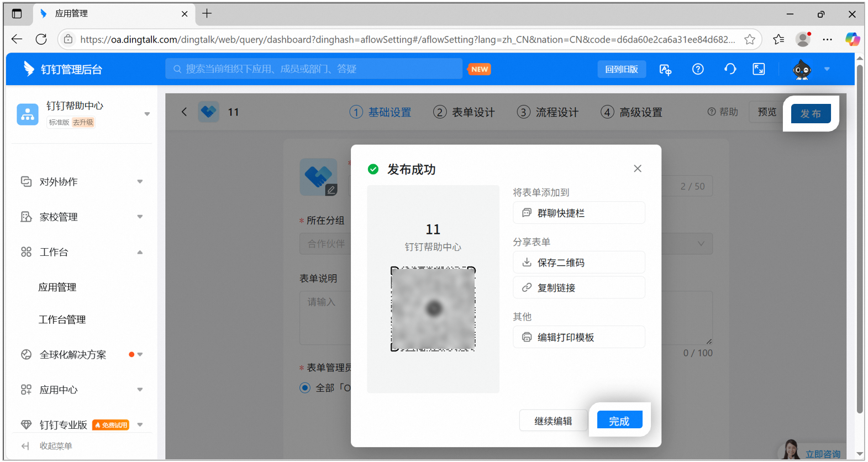Click the 完成 button in the dialog
Image resolution: width=868 pixels, height=462 pixels.
[619, 421]
